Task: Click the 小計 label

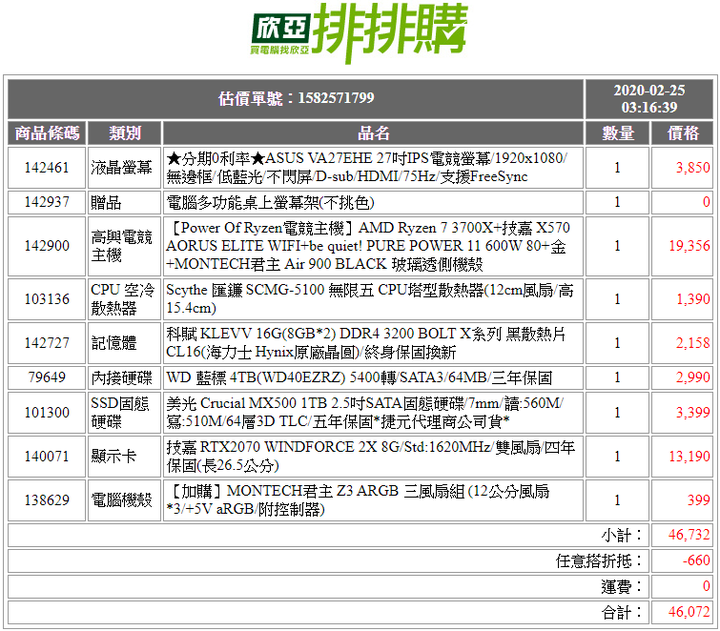Action: 622,535
